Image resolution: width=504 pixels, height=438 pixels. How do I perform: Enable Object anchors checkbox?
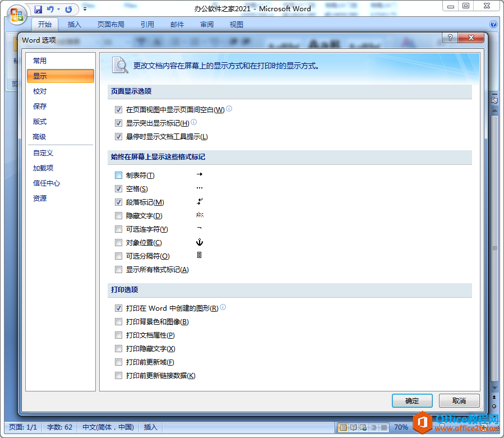[x=118, y=243]
